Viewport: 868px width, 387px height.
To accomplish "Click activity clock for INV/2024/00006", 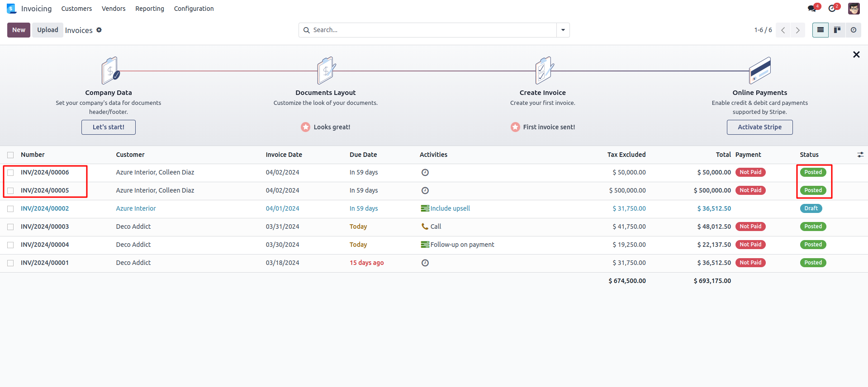I will tap(425, 172).
